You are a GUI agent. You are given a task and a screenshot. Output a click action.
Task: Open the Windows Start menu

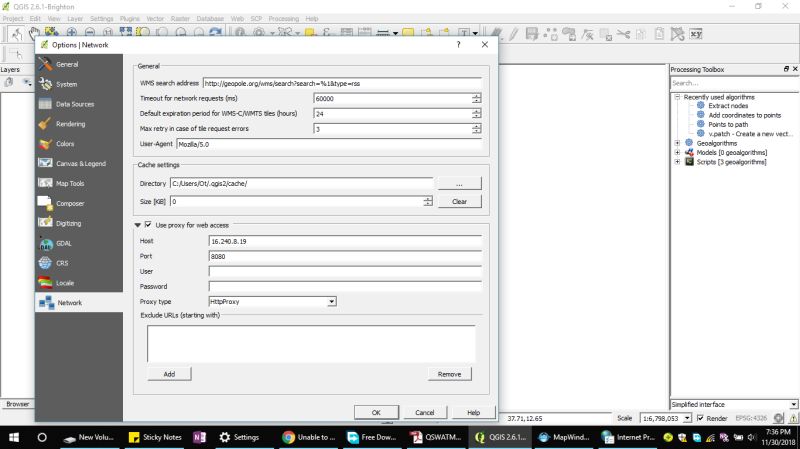point(14,437)
